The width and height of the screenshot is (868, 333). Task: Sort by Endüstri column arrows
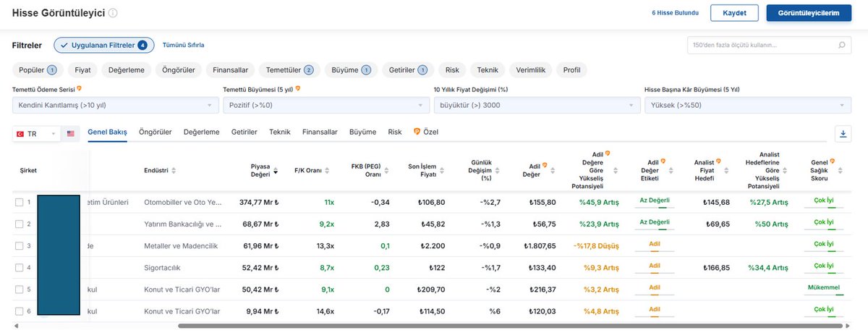point(174,171)
